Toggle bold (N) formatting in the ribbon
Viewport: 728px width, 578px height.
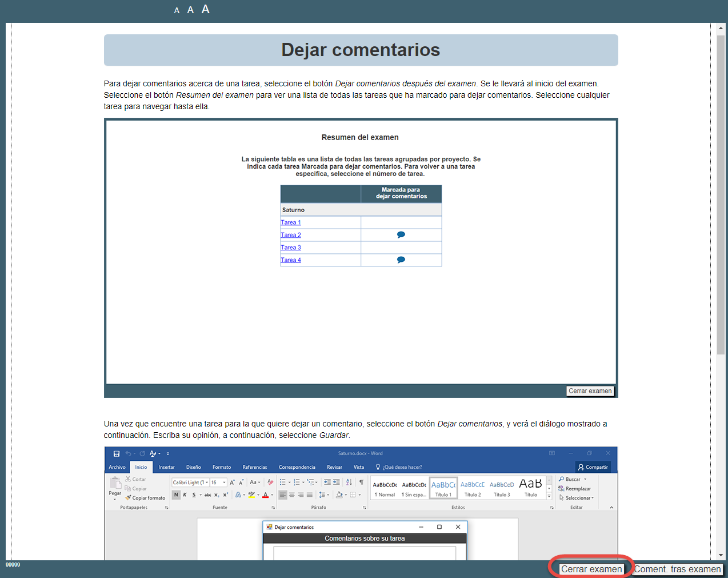pyautogui.click(x=176, y=495)
